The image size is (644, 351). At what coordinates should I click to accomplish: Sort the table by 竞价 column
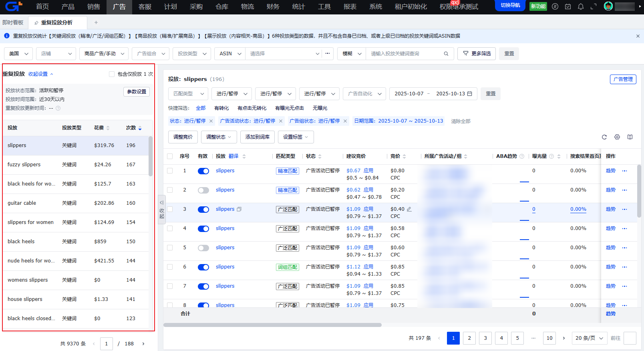(405, 156)
